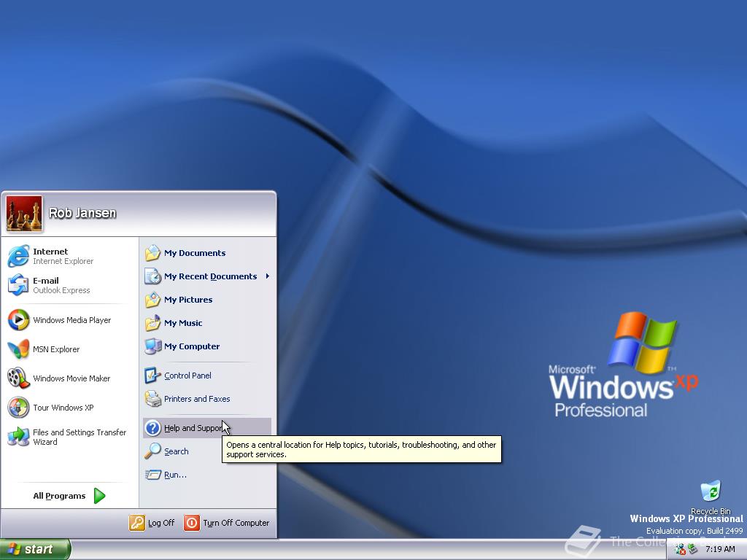Click the My Music text label
Image resolution: width=747 pixels, height=560 pixels.
pyautogui.click(x=183, y=323)
